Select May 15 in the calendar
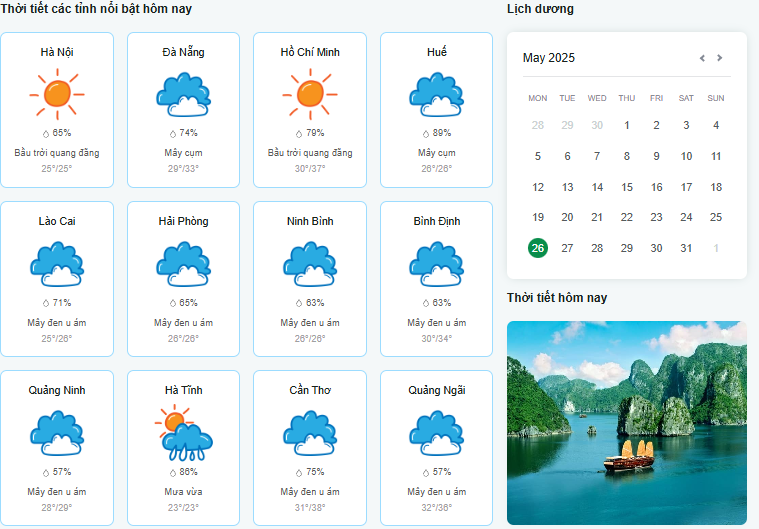Viewport: 759px width, 529px height. click(627, 187)
